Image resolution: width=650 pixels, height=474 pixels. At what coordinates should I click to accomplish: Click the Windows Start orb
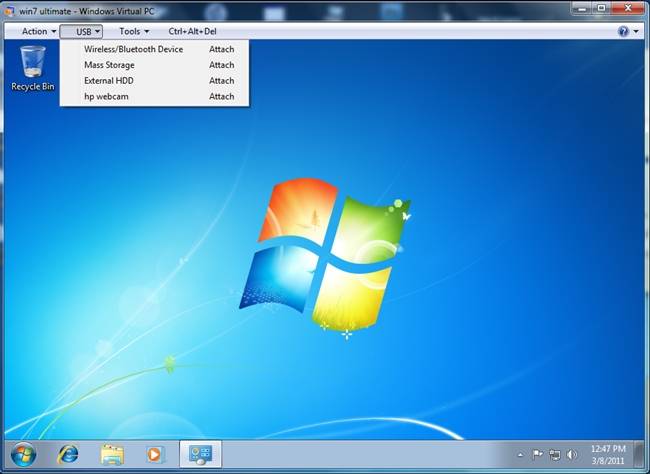point(22,454)
